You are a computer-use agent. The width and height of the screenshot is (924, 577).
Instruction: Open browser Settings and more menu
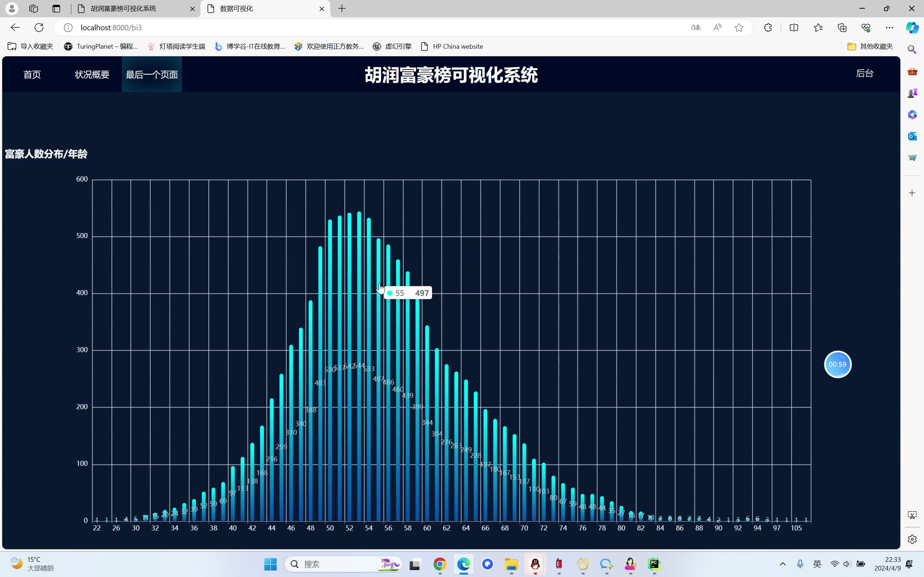click(889, 27)
